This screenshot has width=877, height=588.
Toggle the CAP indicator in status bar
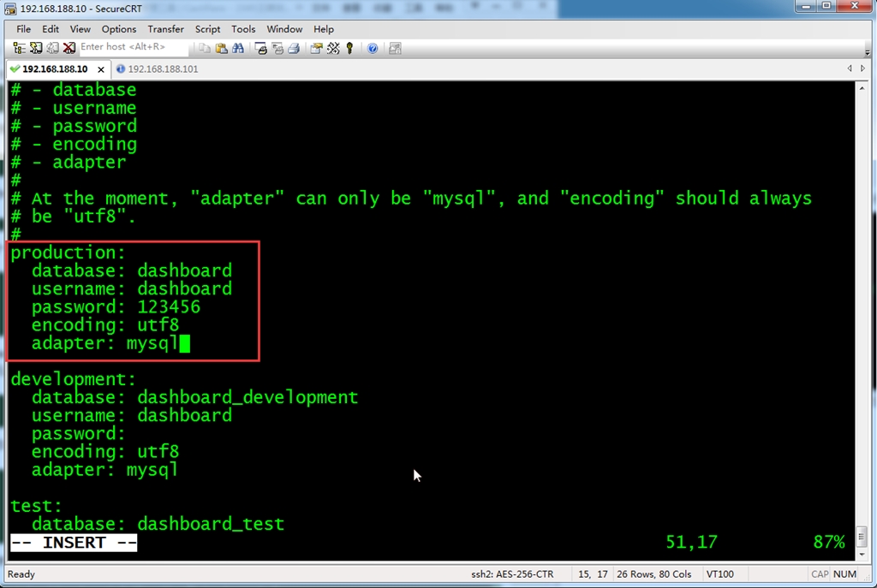pyautogui.click(x=820, y=574)
